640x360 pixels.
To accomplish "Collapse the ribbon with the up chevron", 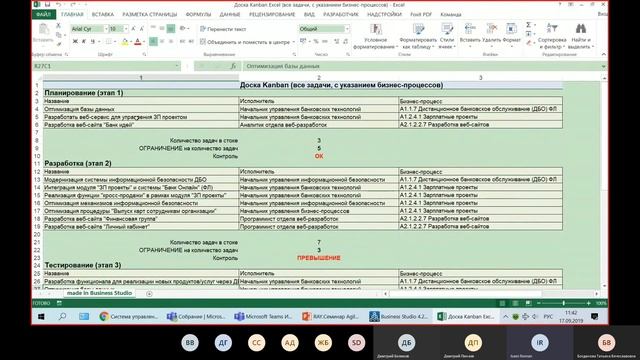I will tap(603, 54).
